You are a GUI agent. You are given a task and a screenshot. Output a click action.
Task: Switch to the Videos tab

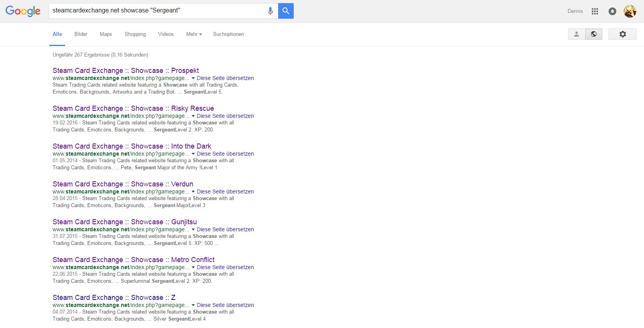(x=166, y=34)
